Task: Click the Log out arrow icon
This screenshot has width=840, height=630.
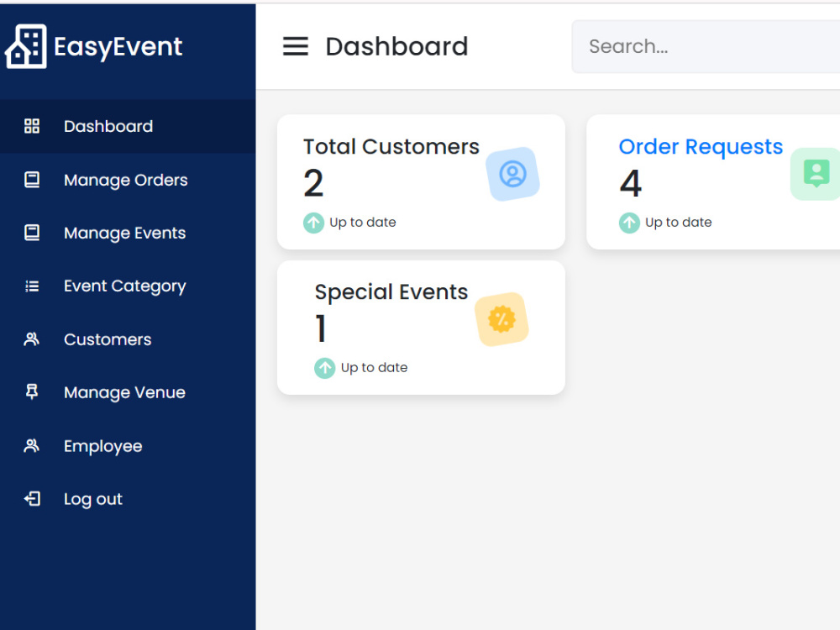Action: point(32,499)
